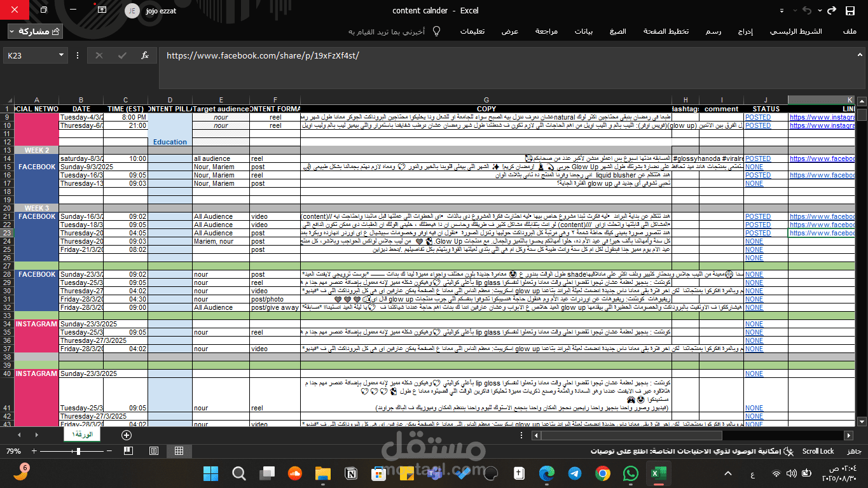Screen dimensions: 868x488
Task: Click vertical scrollbar down arrow
Action: pyautogui.click(x=862, y=421)
